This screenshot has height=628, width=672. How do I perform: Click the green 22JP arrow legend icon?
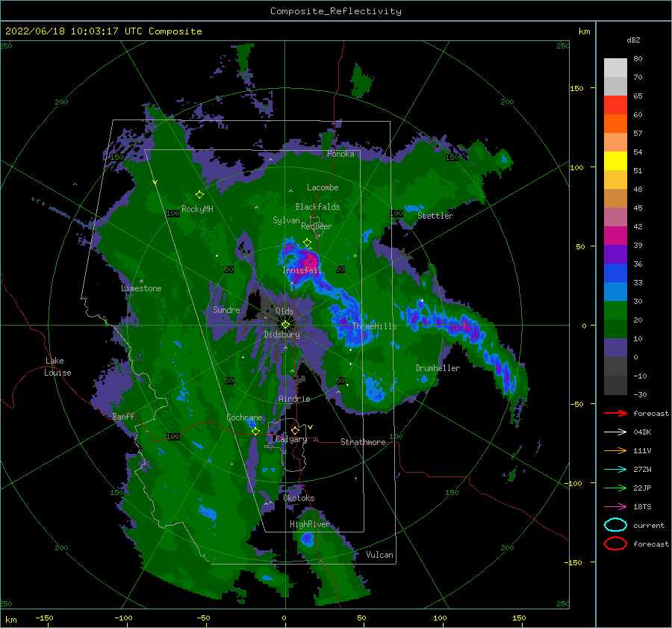[x=615, y=488]
